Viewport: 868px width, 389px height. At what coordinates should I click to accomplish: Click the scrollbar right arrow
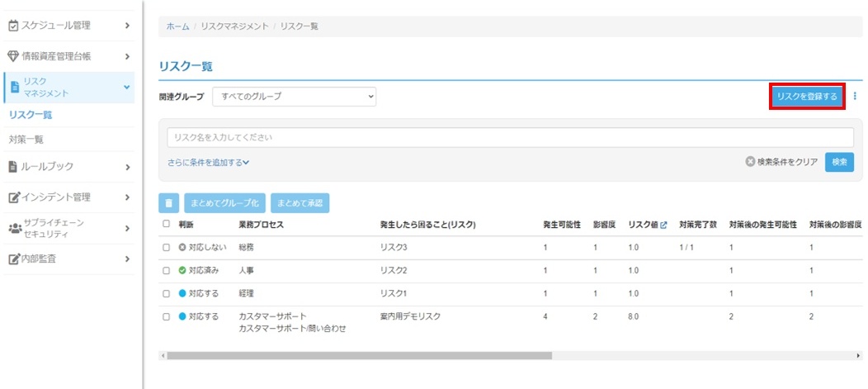859,355
